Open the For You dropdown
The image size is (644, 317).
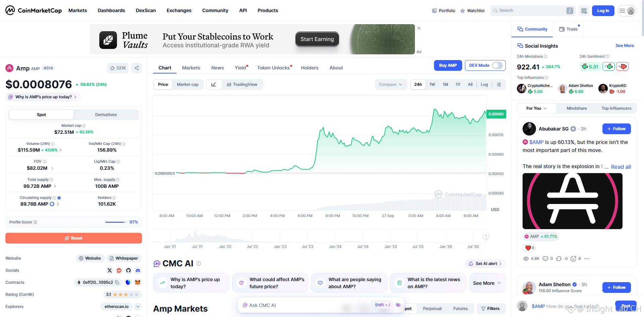pyautogui.click(x=537, y=108)
